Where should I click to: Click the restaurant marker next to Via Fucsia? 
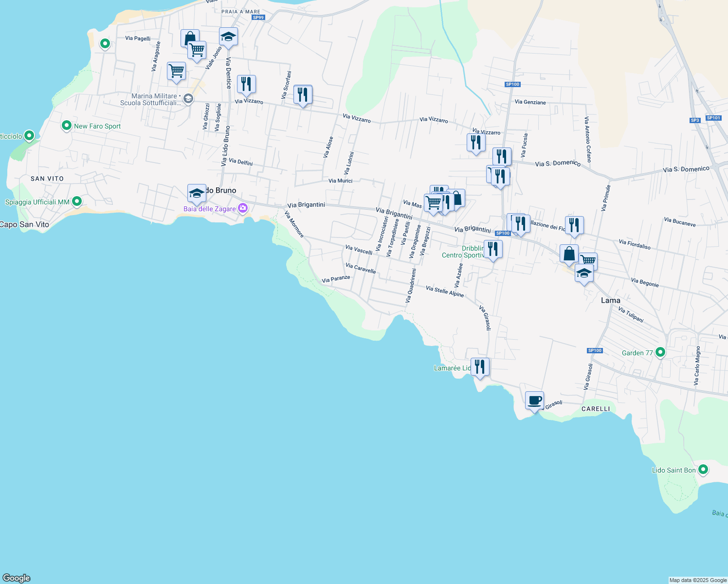tap(502, 157)
